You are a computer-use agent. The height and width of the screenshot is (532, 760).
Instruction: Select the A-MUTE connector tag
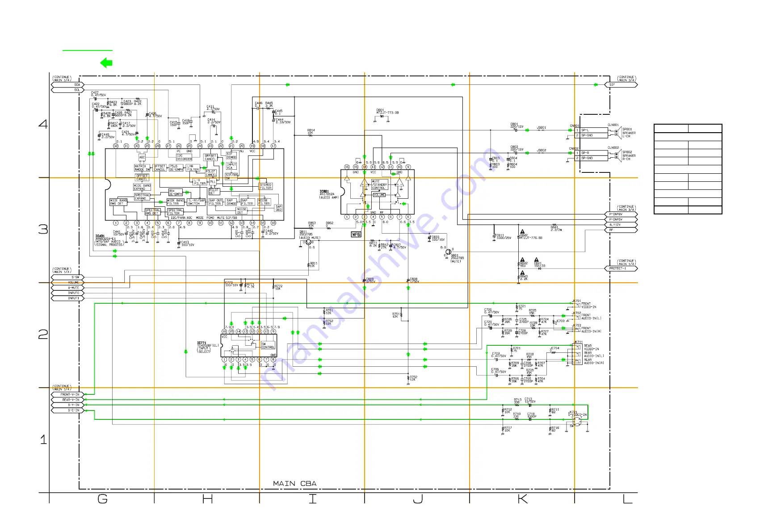click(68, 288)
